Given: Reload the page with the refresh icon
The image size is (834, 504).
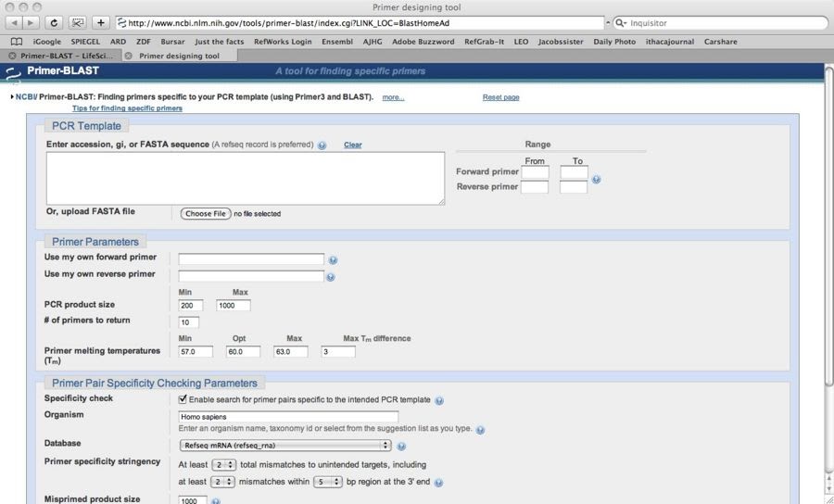Looking at the screenshot, I should 54,23.
